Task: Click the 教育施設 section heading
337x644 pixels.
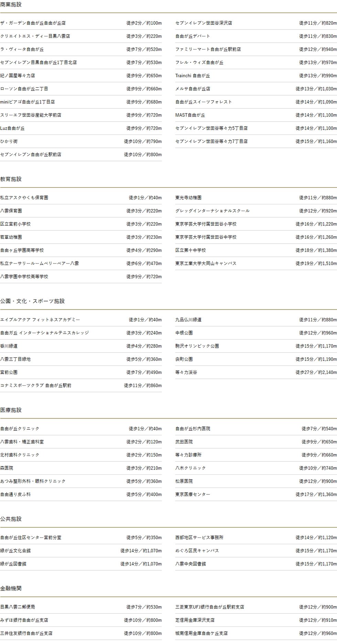Action: click(x=11, y=179)
